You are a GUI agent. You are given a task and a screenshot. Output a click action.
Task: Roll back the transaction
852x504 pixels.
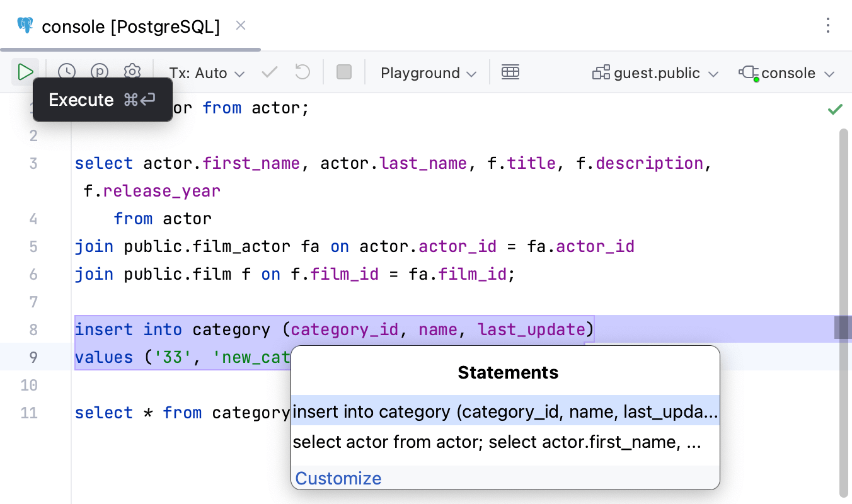point(302,72)
